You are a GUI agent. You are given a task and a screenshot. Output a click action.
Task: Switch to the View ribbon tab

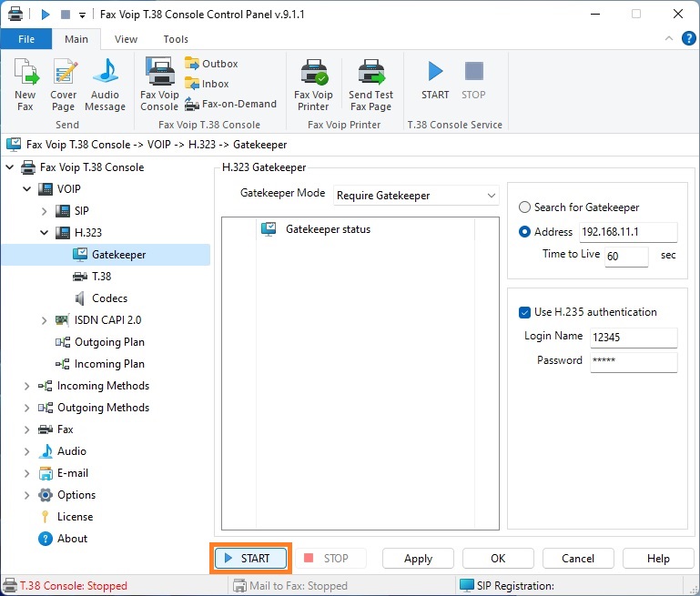(126, 39)
